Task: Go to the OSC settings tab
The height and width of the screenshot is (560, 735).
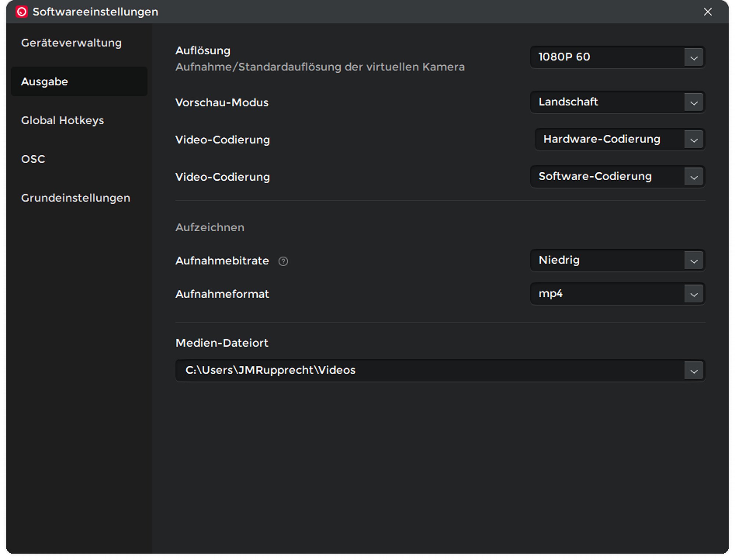Action: coord(33,159)
